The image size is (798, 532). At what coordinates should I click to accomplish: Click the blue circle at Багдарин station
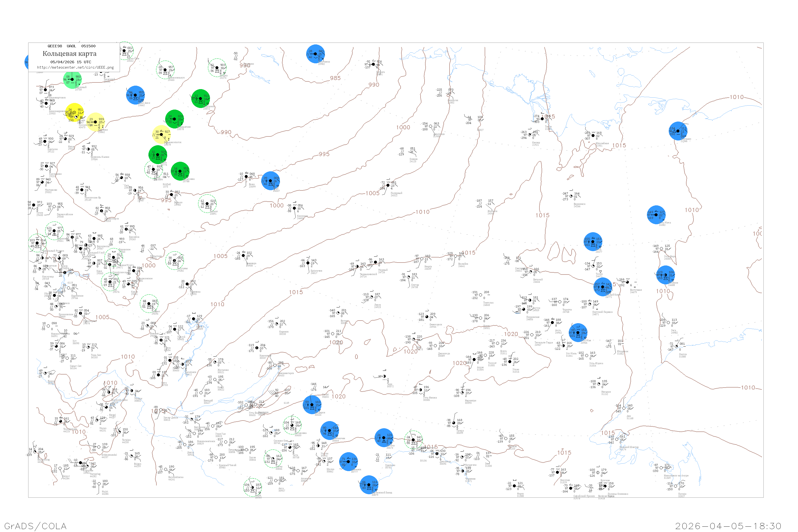(312, 404)
